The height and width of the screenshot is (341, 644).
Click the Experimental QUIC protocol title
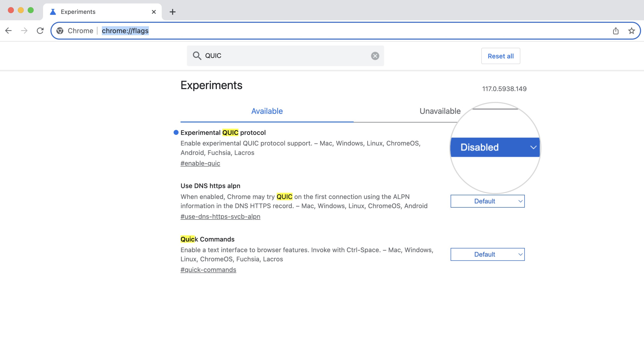coord(223,133)
